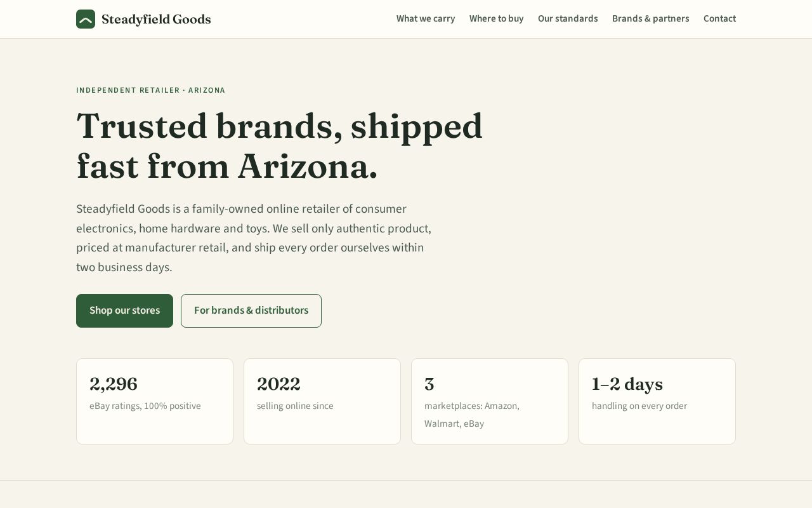812x508 pixels.
Task: Click the Trusted brands hero headline
Action: click(x=279, y=146)
